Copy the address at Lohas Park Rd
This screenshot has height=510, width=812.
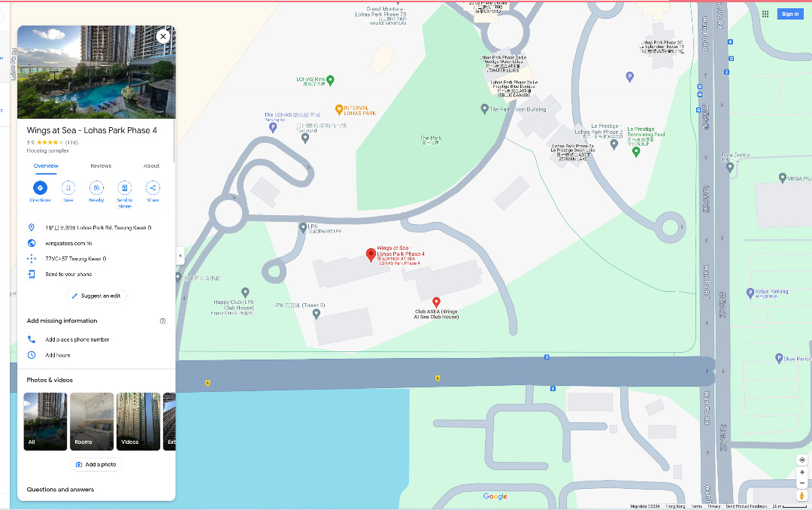[98, 227]
